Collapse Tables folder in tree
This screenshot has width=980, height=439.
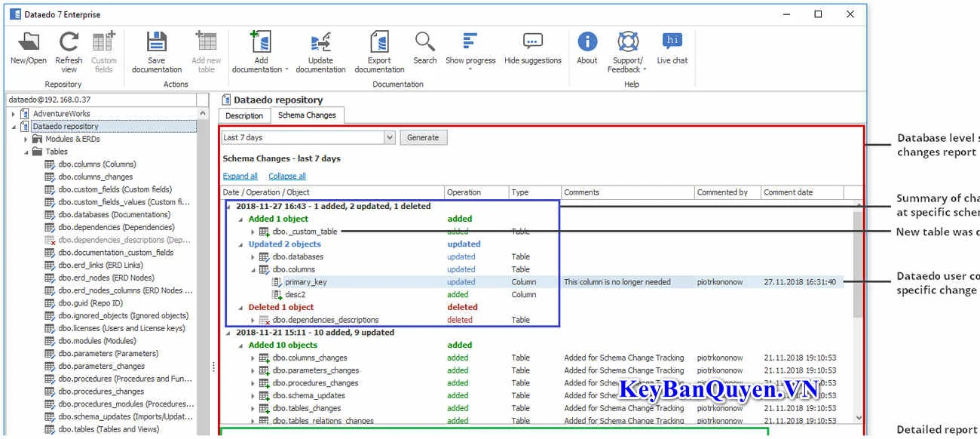(26, 152)
